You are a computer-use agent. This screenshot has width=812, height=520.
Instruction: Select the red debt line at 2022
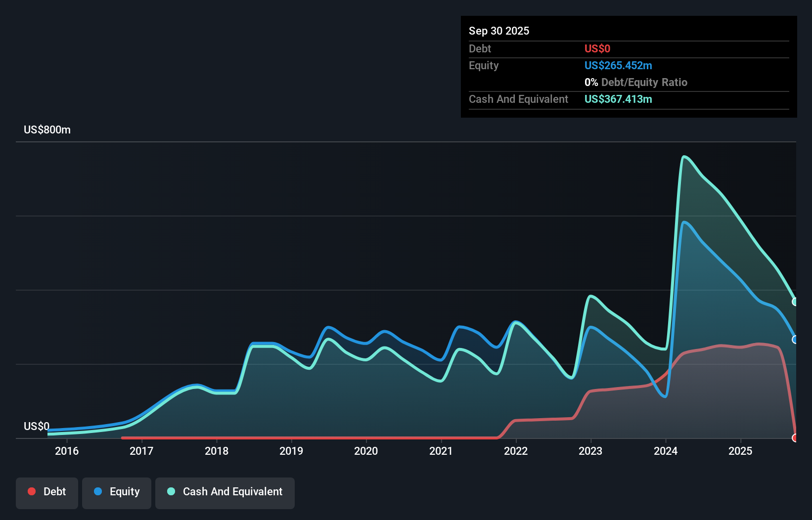(516, 420)
